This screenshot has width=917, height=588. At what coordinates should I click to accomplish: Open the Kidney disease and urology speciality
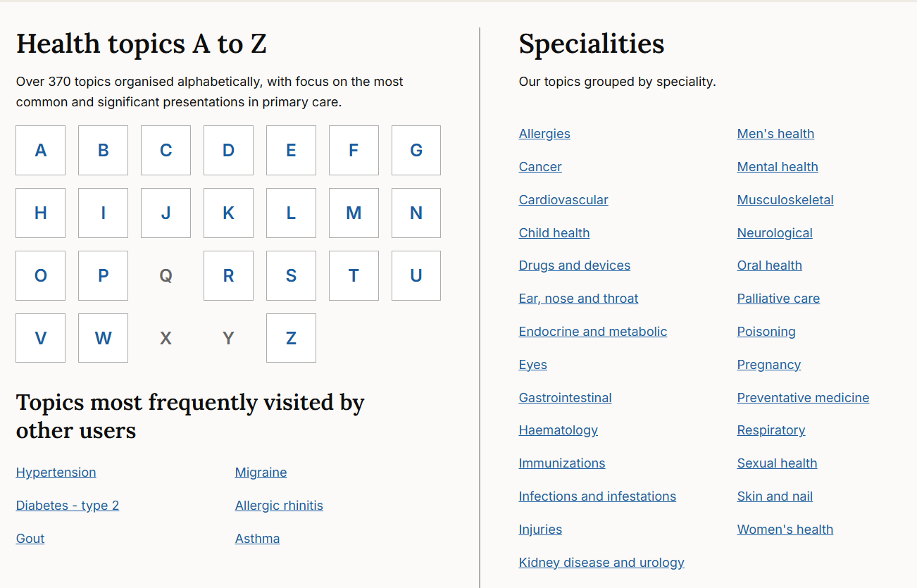pyautogui.click(x=601, y=562)
